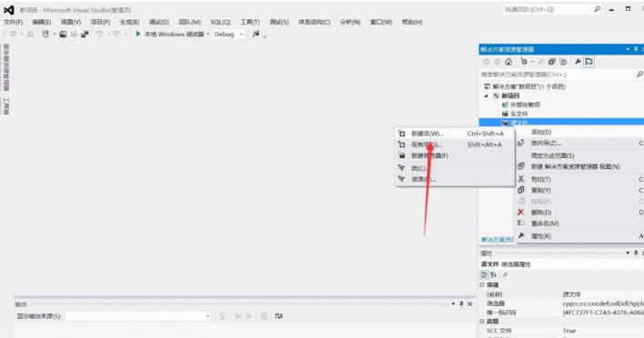This screenshot has width=644, height=338.
Task: Open the 体系结构(C) menu
Action: pyautogui.click(x=314, y=22)
